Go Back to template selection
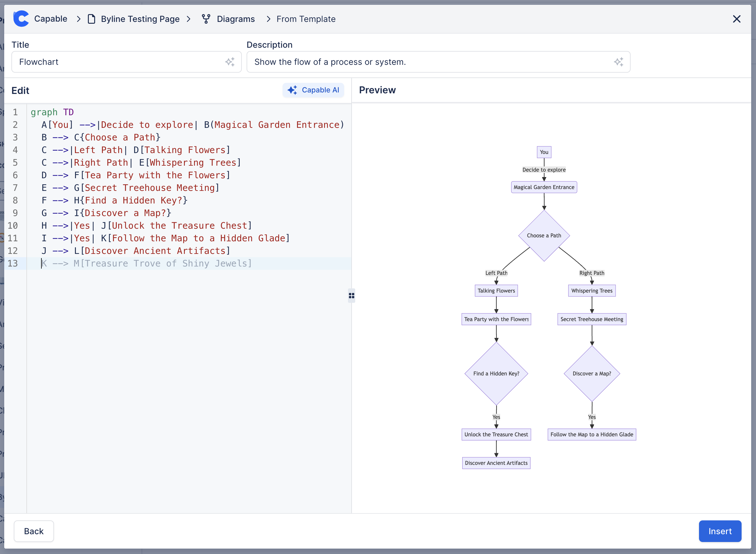 [x=34, y=531]
